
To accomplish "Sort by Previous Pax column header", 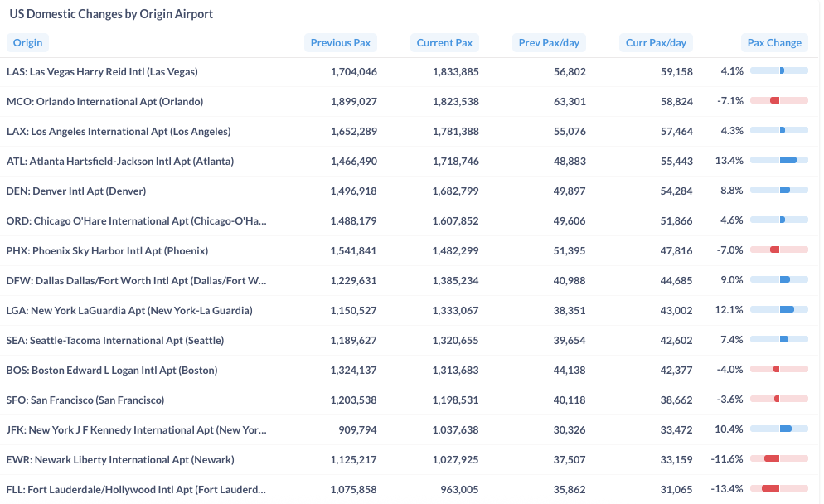I will pos(341,42).
